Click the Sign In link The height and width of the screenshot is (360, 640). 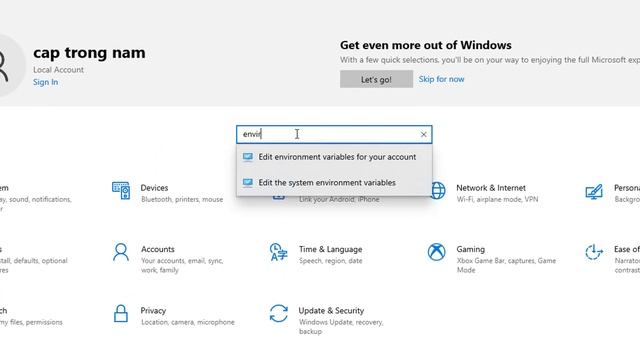45,82
